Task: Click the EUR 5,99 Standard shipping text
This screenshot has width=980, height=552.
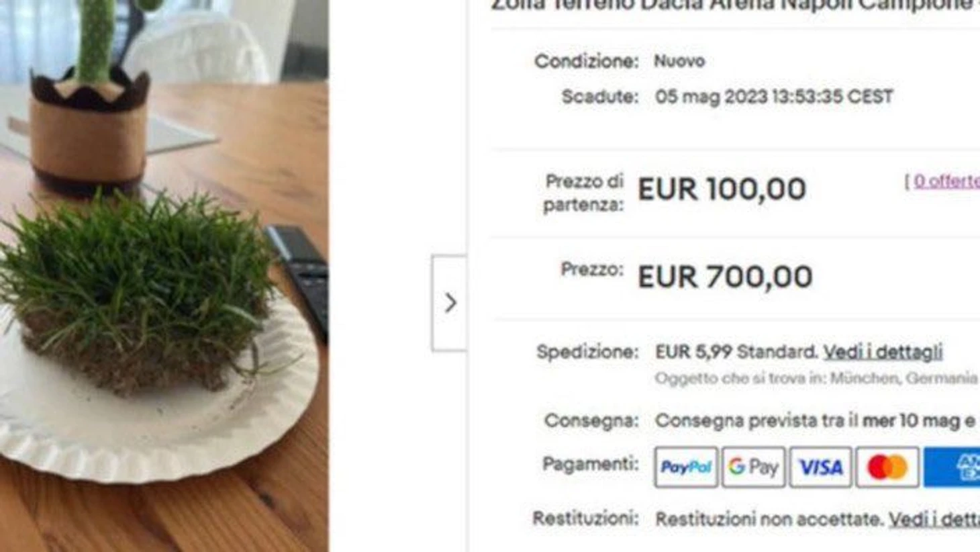Action: click(x=736, y=352)
